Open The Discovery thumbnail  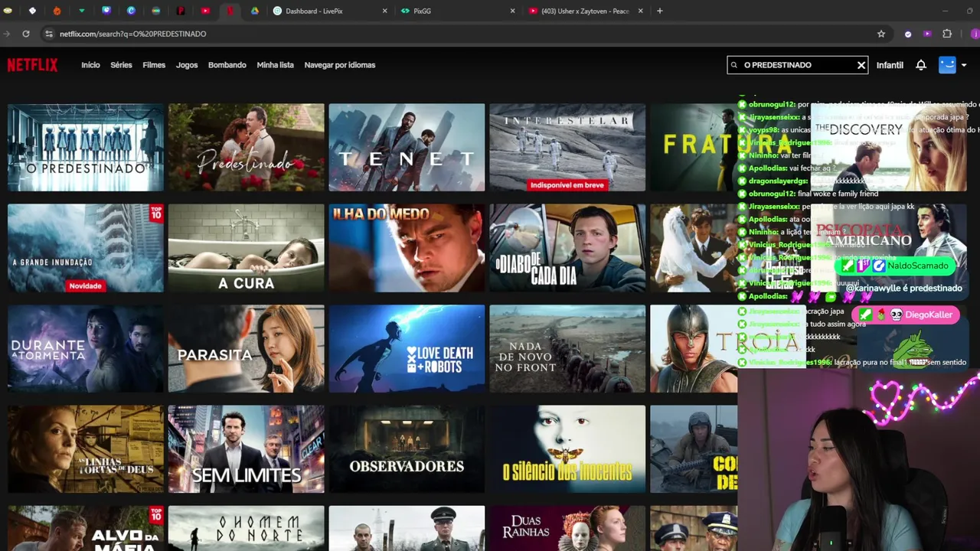click(x=888, y=148)
